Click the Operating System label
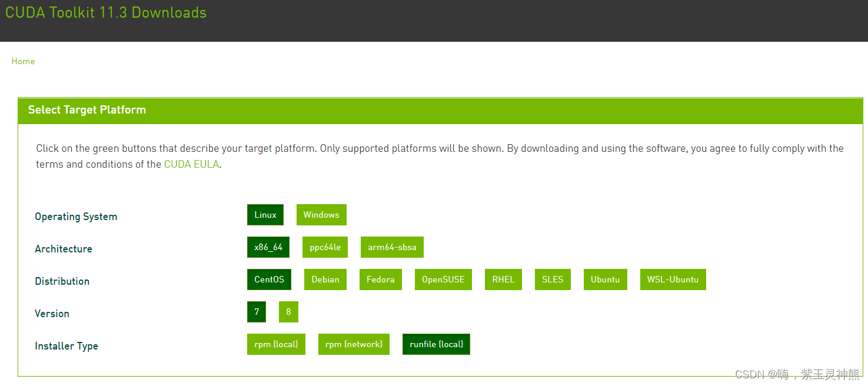 (76, 217)
